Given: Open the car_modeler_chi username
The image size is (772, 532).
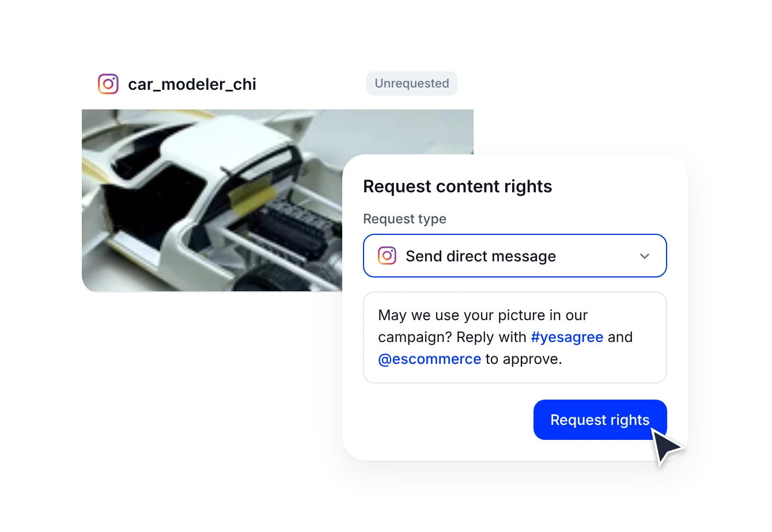Looking at the screenshot, I should tap(192, 84).
